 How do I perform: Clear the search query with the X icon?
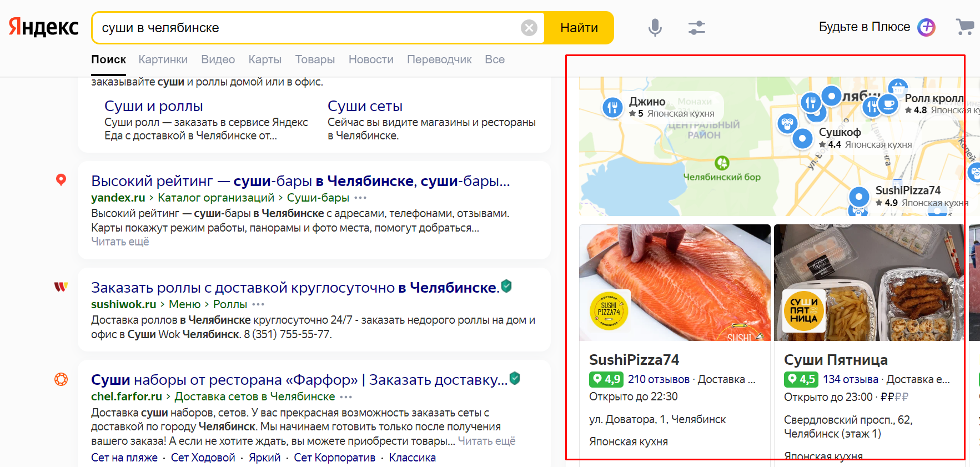(x=529, y=28)
